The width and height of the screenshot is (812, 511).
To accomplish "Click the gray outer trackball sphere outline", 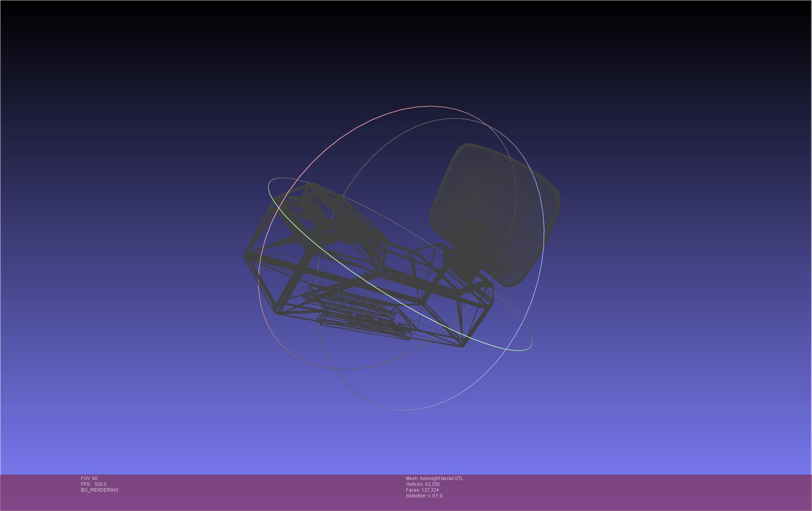I will 406,410.
